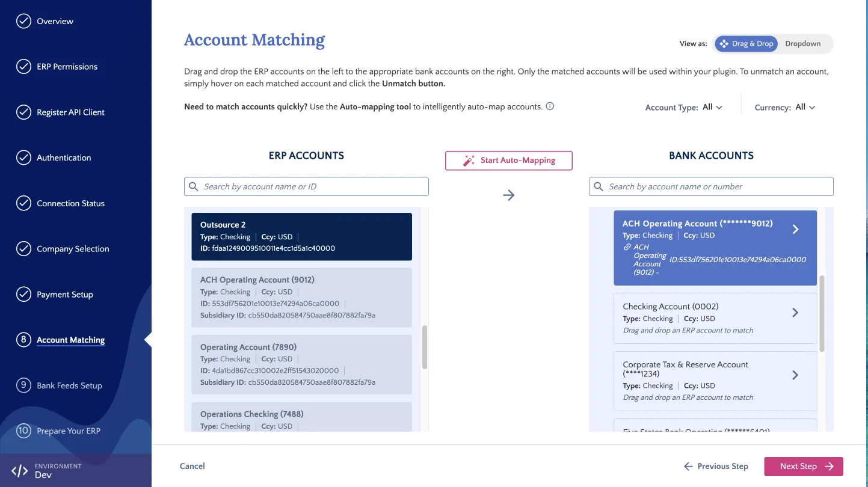Select the Operating Account (7890) ERP card
Screen dimensions: 868x487
(302, 364)
